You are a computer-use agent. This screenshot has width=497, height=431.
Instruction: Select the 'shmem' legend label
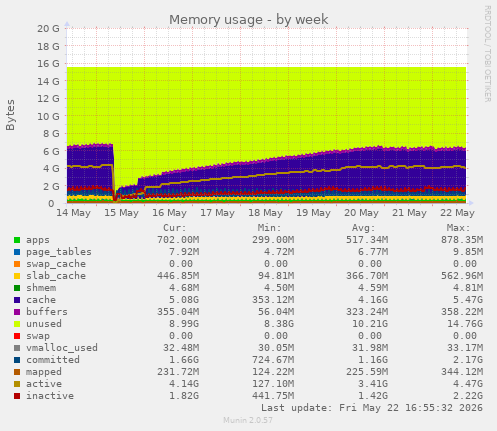(x=41, y=288)
